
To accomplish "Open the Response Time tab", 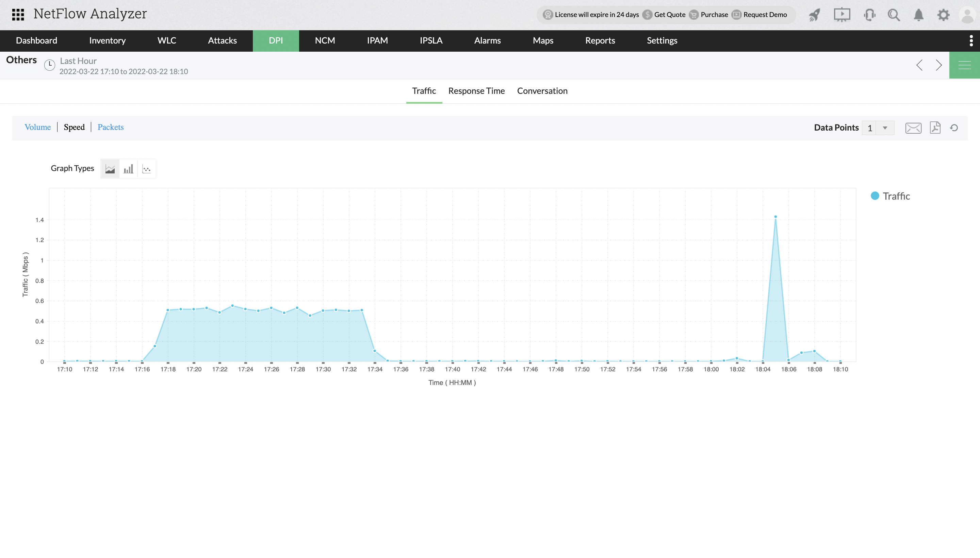I will pos(476,91).
